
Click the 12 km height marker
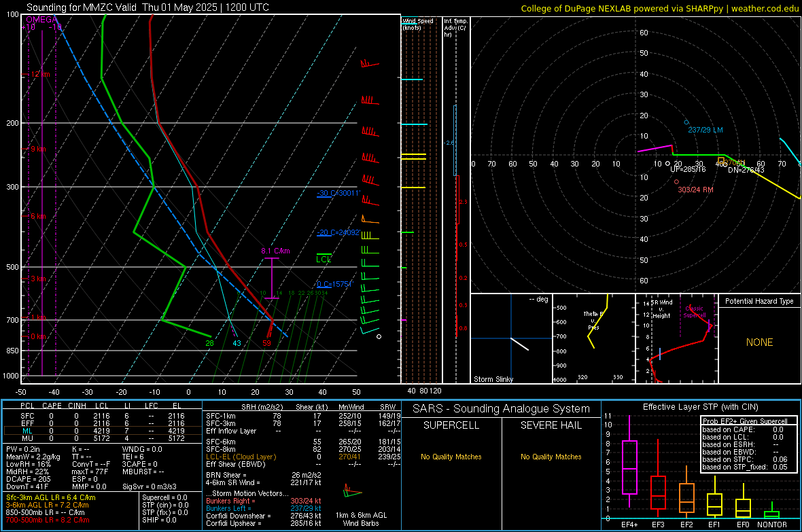pyautogui.click(x=40, y=74)
